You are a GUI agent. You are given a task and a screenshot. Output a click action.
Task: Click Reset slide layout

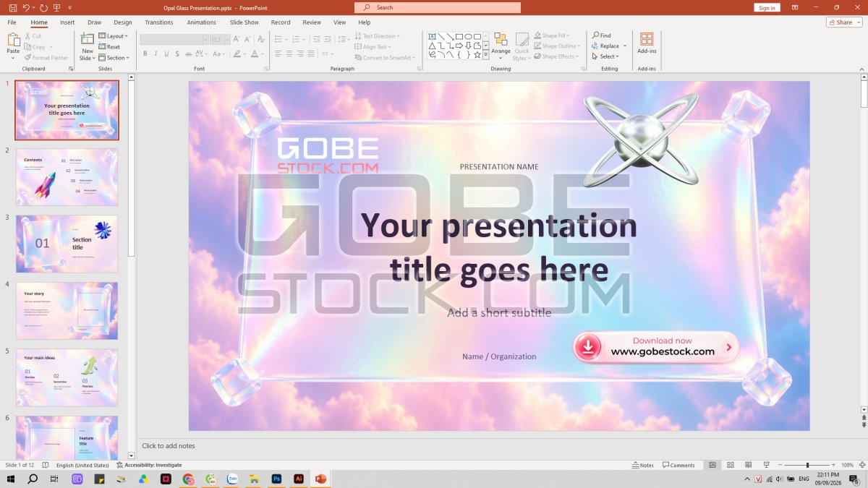coord(109,46)
